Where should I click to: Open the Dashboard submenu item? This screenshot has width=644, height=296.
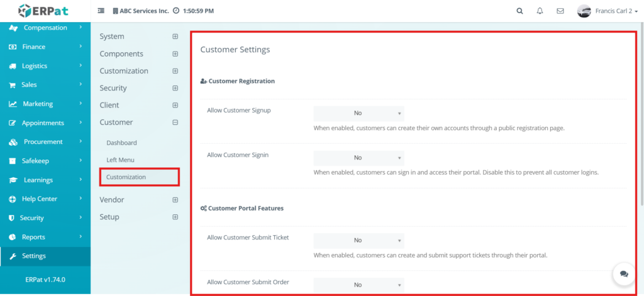[x=121, y=143]
